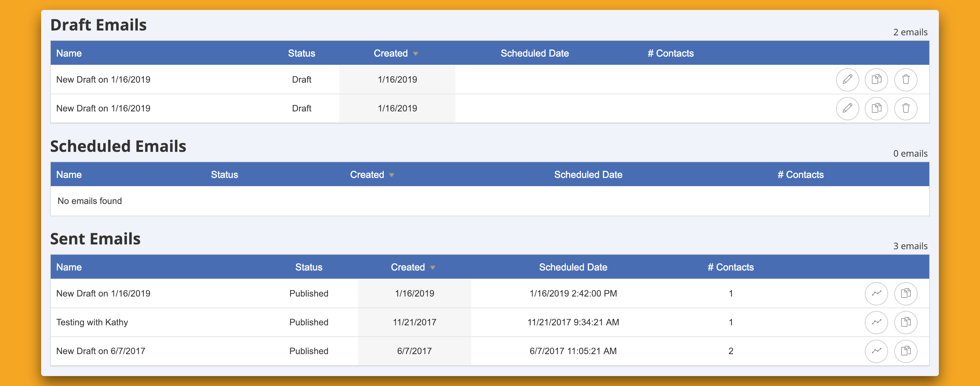Viewport: 980px width, 386px height.
Task: Click # Contacts header in Scheduled Emails
Action: 800,174
